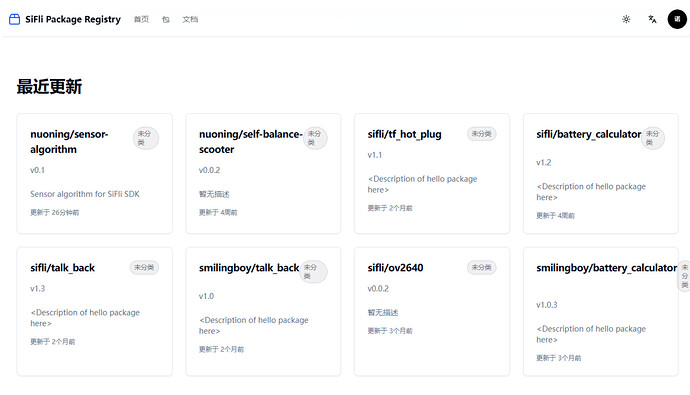Click 未分类 badge on tf_hot_plug card

click(481, 134)
